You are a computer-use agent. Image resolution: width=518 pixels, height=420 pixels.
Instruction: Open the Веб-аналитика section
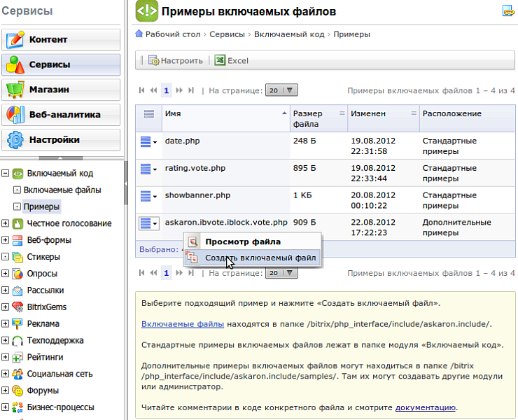[x=61, y=115]
